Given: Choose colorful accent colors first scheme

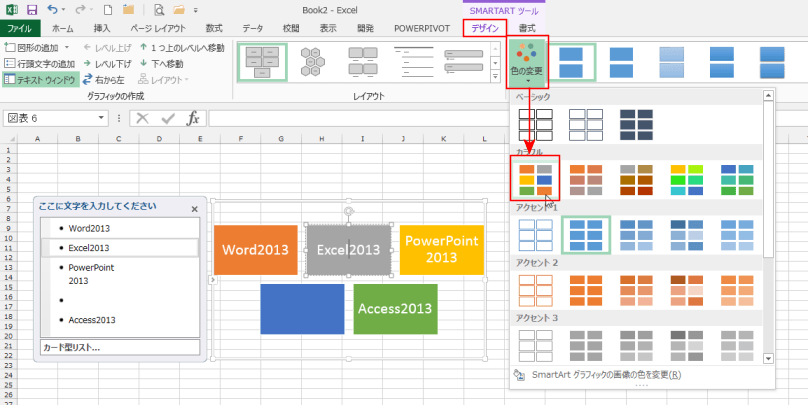Looking at the screenshot, I should click(x=535, y=180).
